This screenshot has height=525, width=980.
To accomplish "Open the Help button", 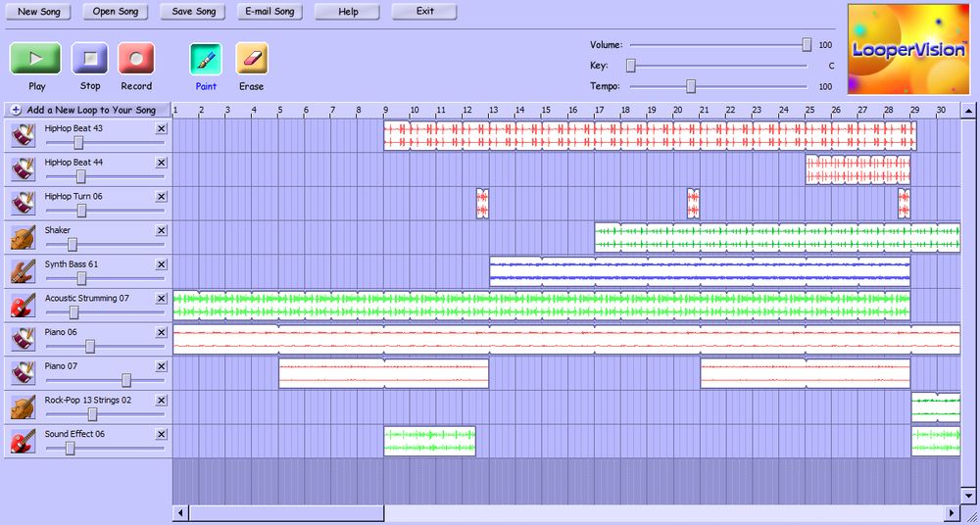I will (x=347, y=12).
